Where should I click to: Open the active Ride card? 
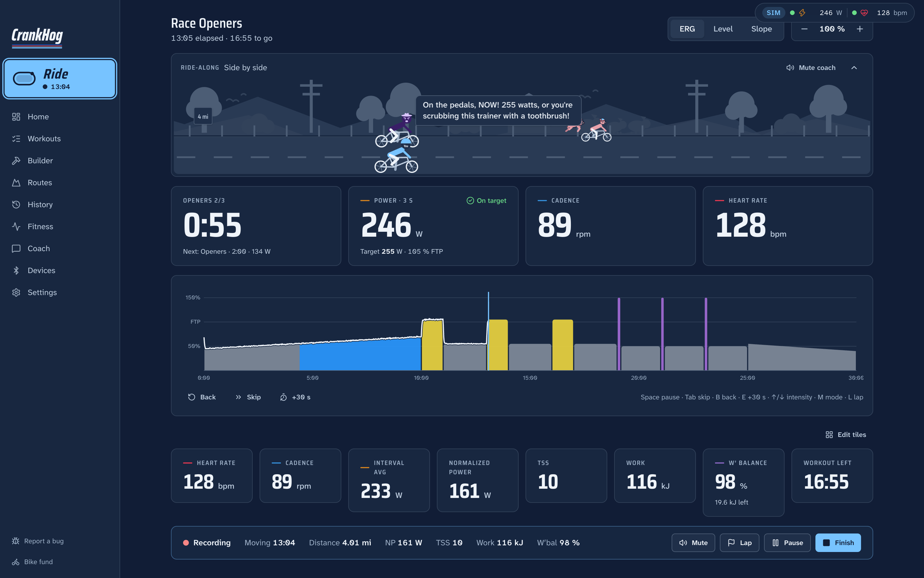point(60,79)
